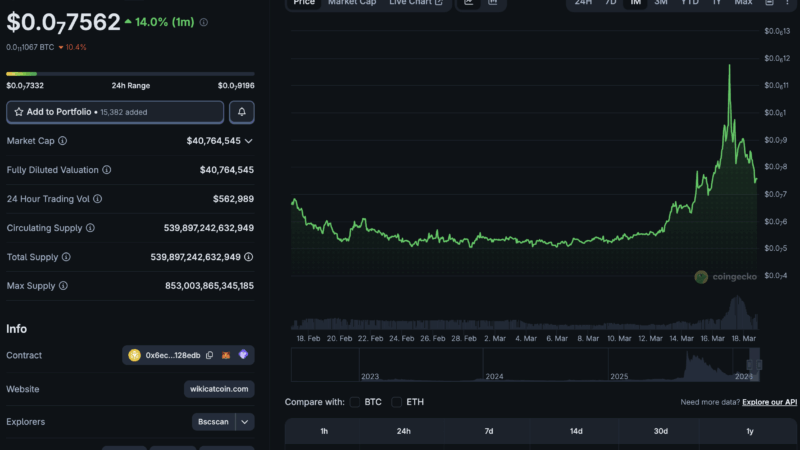Click the 24h high value $0.0₇9196
The height and width of the screenshot is (450, 800).
click(x=236, y=86)
